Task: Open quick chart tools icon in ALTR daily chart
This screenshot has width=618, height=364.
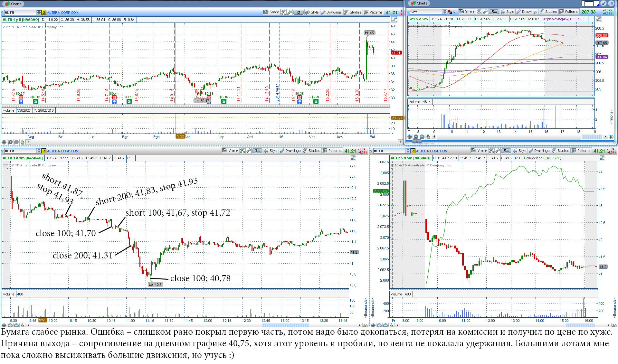Action: 283,12
